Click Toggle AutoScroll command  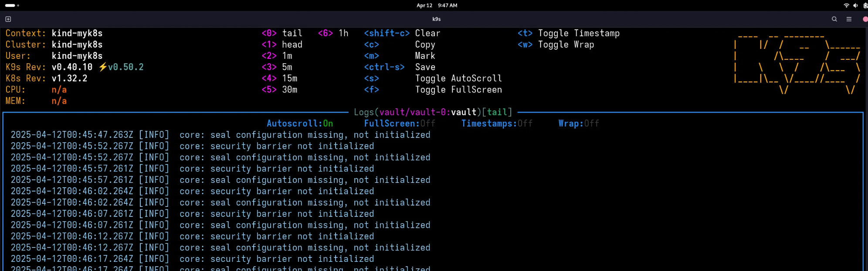point(433,79)
